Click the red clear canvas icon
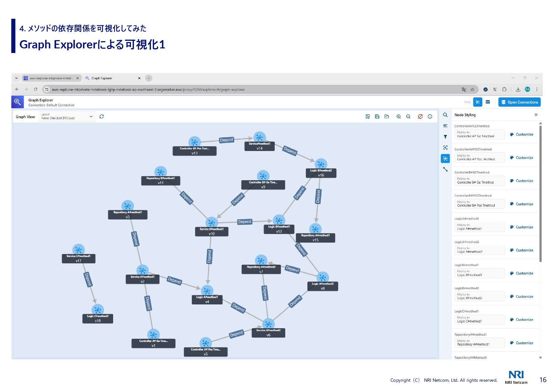This screenshot has width=554, height=392. pos(420,117)
